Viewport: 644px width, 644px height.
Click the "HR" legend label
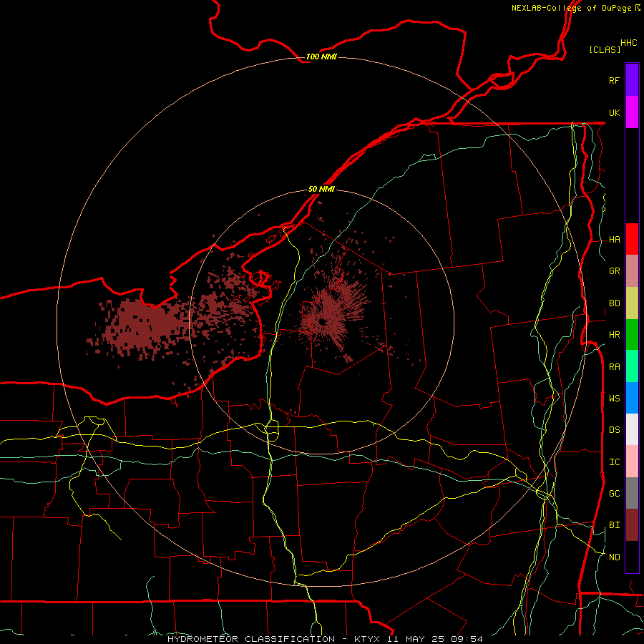coord(614,334)
